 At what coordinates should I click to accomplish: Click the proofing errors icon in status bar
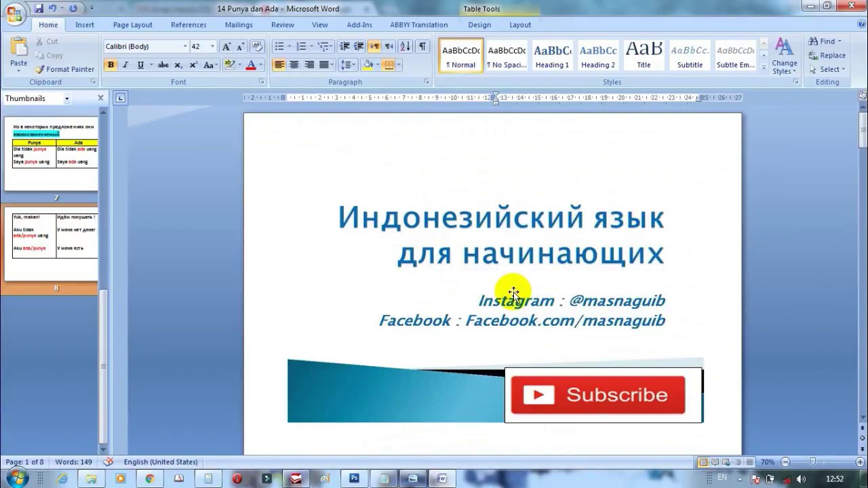pos(108,462)
